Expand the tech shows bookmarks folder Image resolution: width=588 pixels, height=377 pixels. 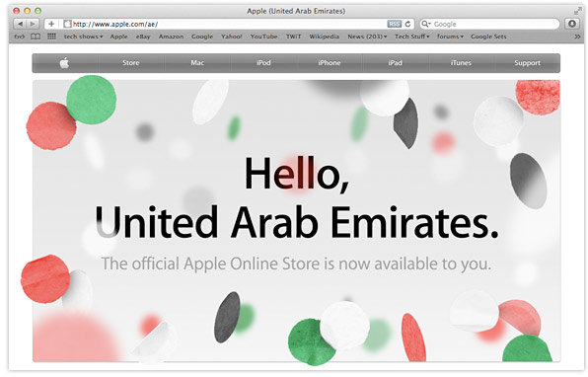point(83,37)
